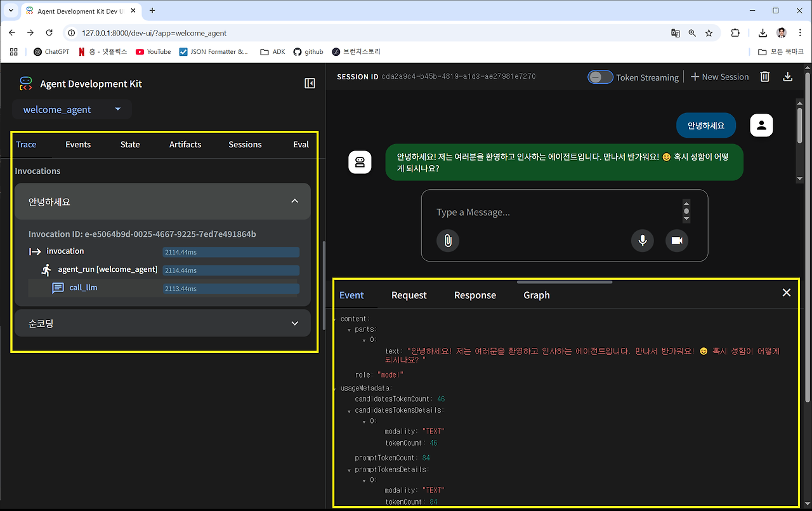Open the apps grid in bookmarks bar
This screenshot has width=812, height=511.
(14, 52)
